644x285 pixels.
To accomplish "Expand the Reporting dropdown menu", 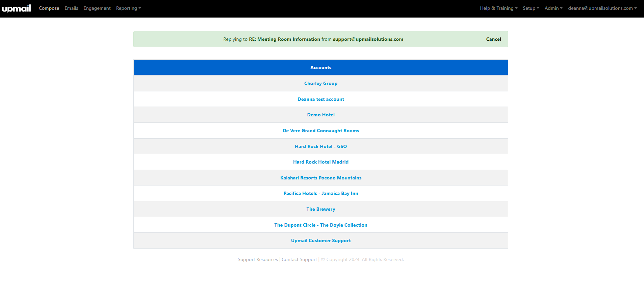I will click(128, 8).
